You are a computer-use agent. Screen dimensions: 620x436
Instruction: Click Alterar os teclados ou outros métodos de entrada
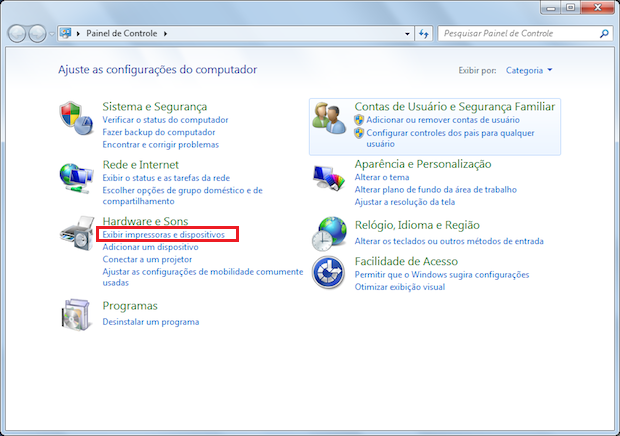tap(449, 241)
